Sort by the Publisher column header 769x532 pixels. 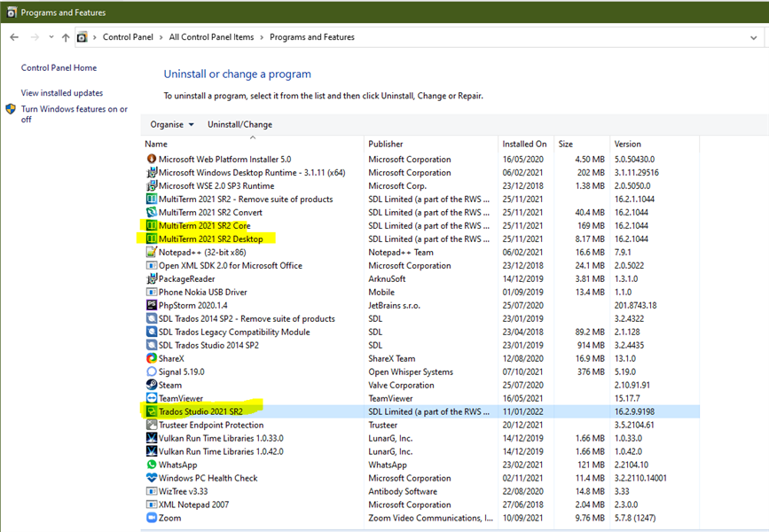(431, 144)
